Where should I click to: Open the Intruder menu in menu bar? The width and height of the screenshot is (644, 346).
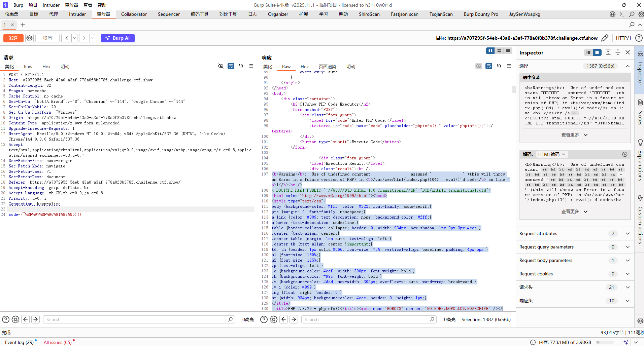[51, 5]
